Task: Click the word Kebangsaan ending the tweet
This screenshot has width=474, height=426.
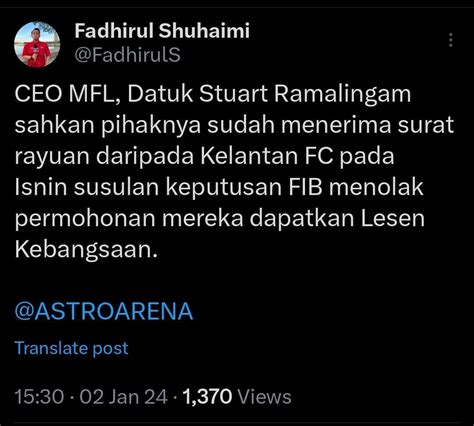Action: (86, 250)
